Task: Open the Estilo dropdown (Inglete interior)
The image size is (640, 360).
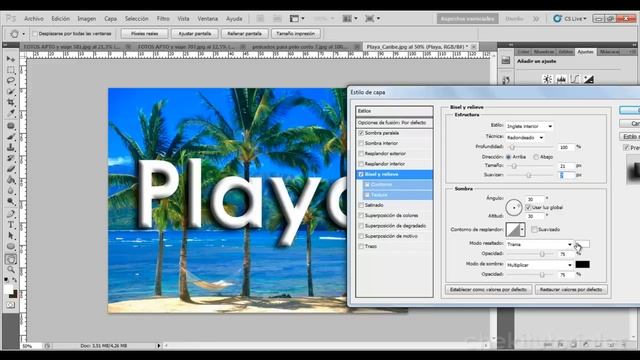Action: tap(529, 126)
